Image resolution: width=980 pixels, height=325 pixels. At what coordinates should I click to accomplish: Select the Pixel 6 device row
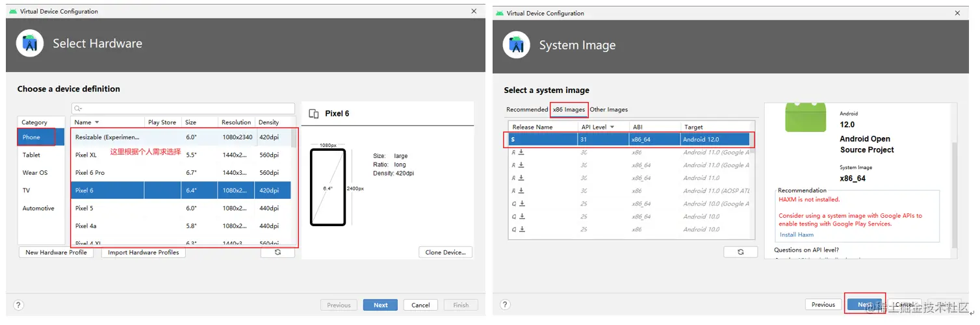point(181,190)
